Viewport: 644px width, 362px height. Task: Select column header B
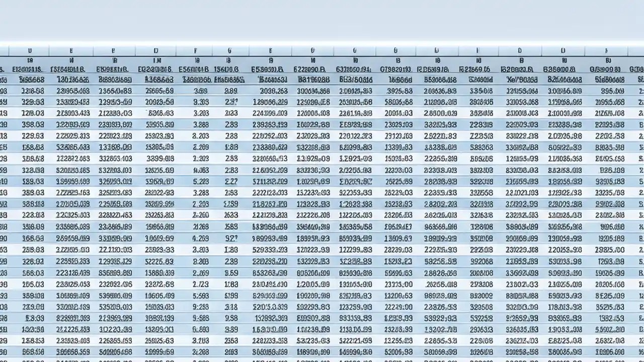point(71,50)
